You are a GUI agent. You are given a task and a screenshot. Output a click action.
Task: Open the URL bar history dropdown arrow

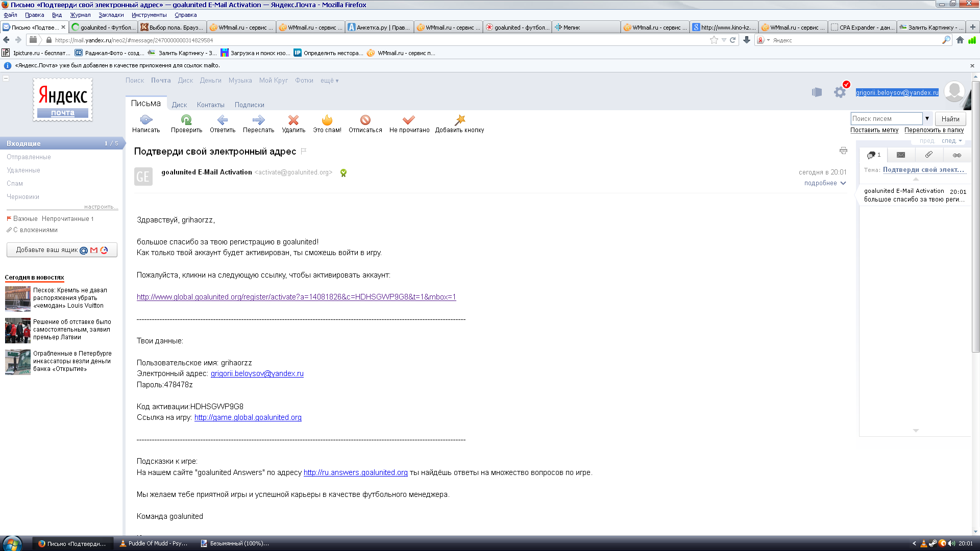pyautogui.click(x=724, y=40)
